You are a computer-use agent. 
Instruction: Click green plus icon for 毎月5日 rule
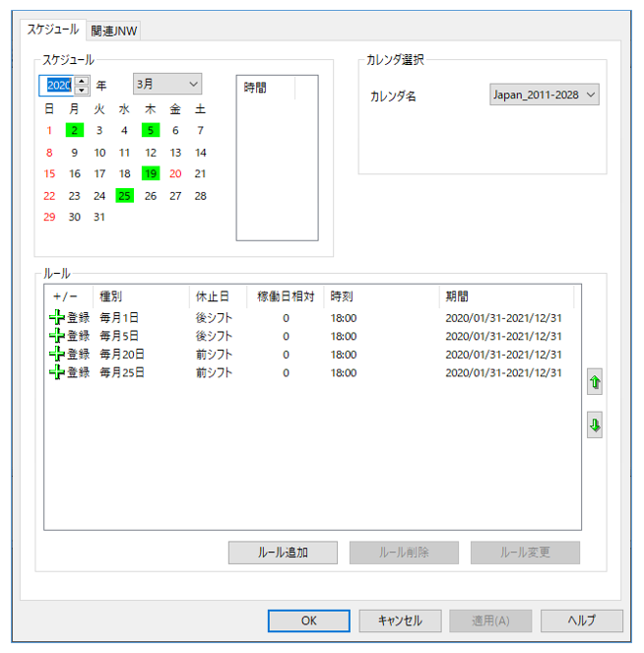[x=57, y=336]
